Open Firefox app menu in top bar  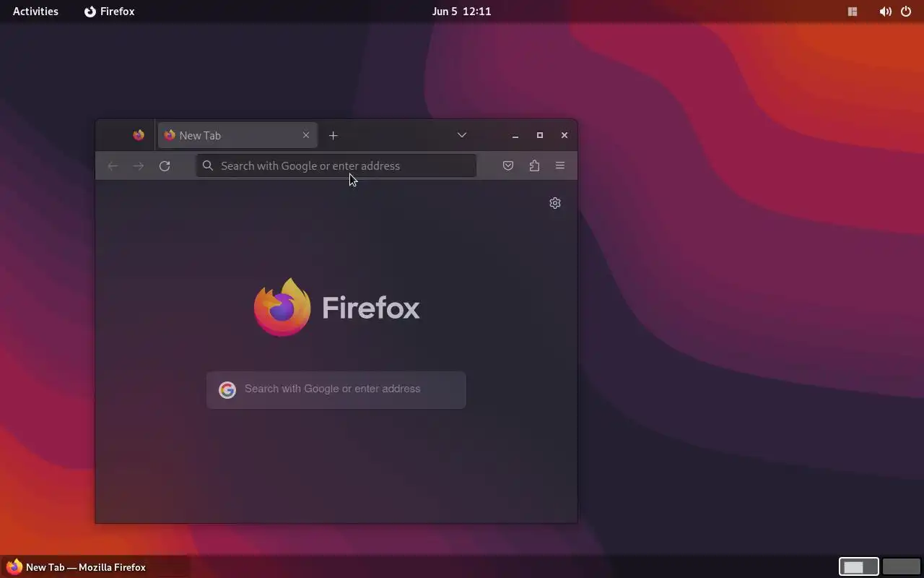110,12
